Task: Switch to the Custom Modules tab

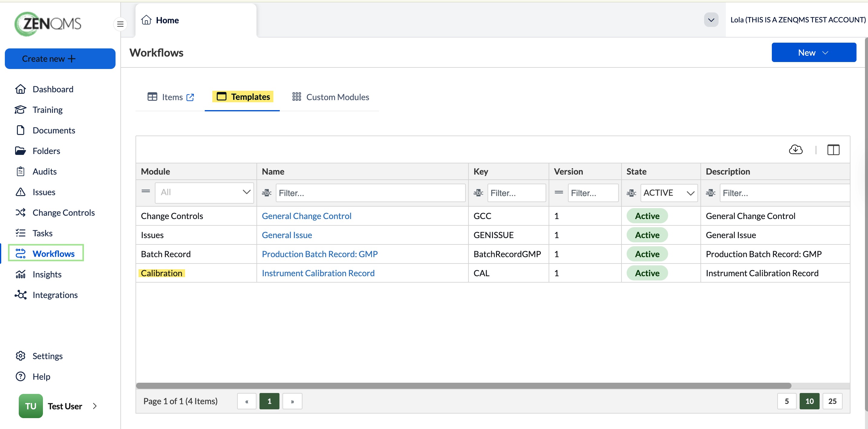Action: 330,97
